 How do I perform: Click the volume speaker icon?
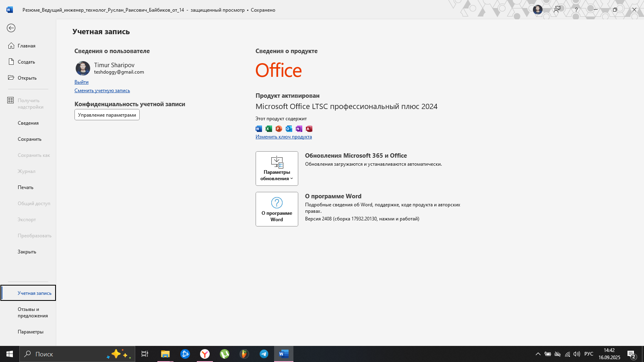[x=577, y=354]
